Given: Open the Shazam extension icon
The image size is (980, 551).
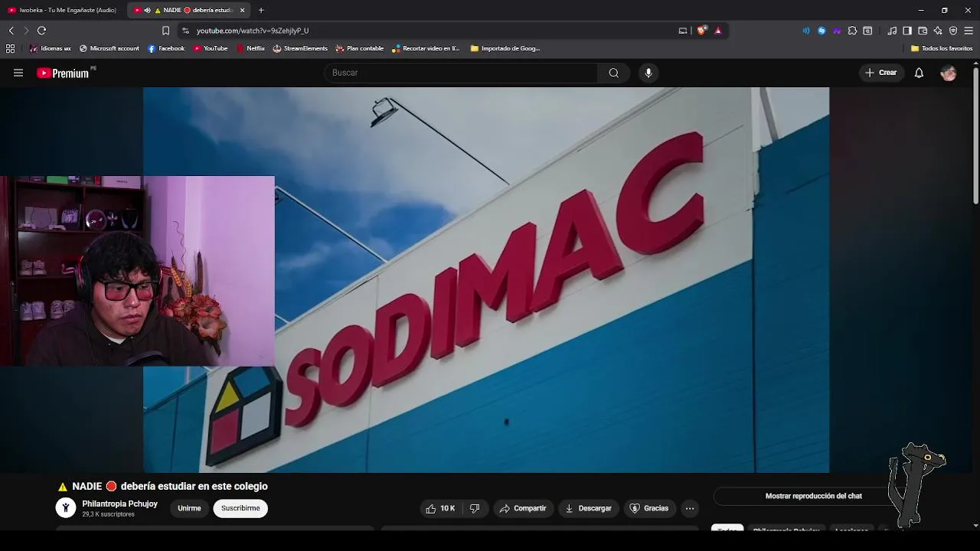Looking at the screenshot, I should (x=822, y=31).
